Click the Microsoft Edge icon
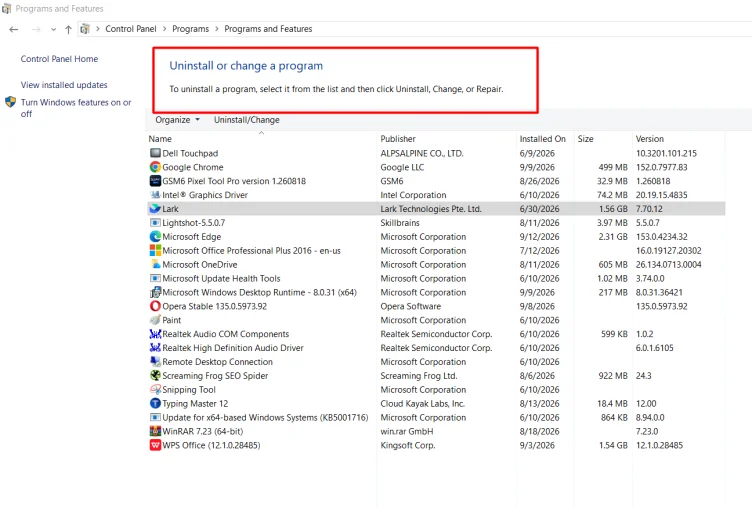 pyautogui.click(x=155, y=237)
